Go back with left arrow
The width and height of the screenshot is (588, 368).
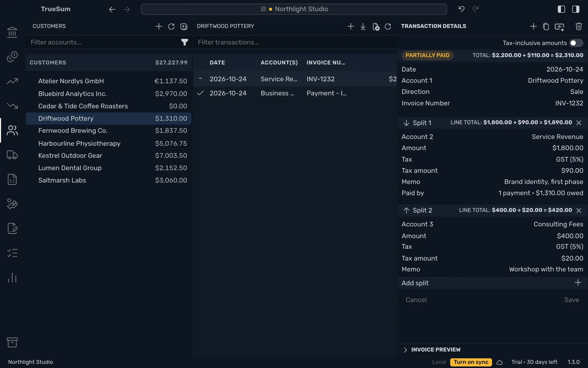point(112,9)
